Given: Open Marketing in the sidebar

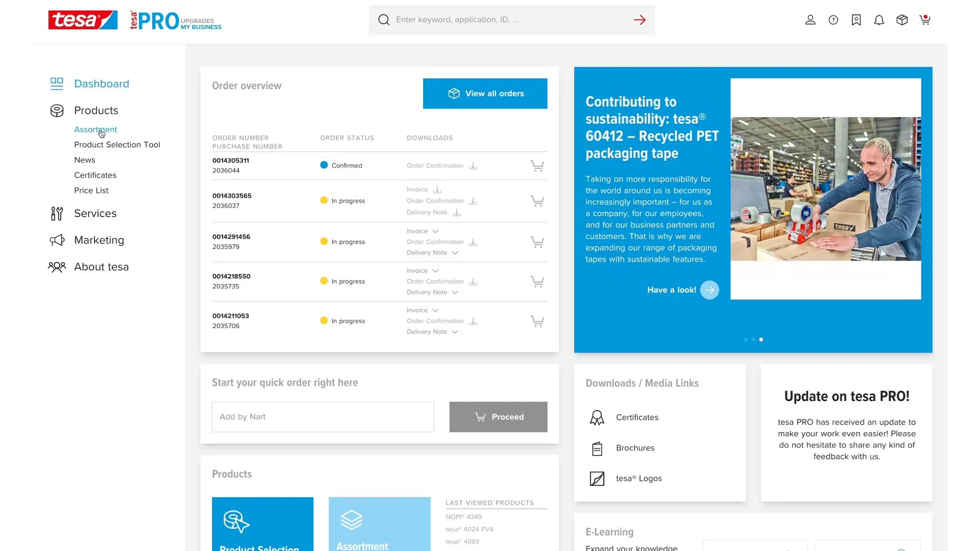Looking at the screenshot, I should coord(99,240).
